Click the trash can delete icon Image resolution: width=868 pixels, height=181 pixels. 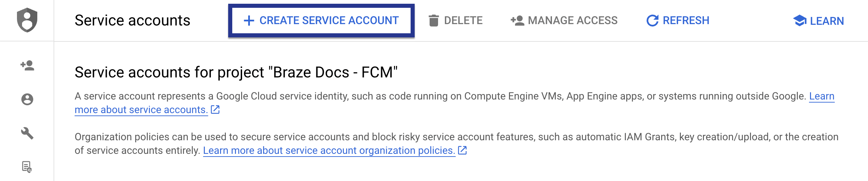point(433,21)
